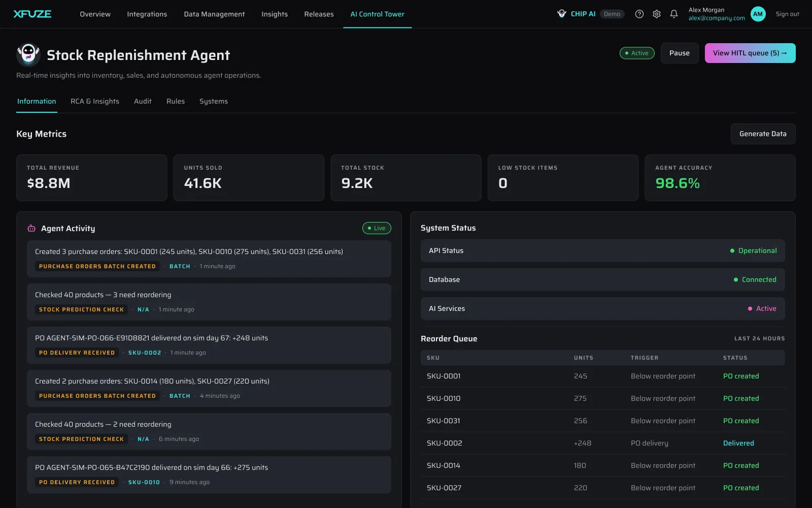Click the Delivered status for SKU-0002
Image resolution: width=812 pixels, height=508 pixels.
click(738, 443)
